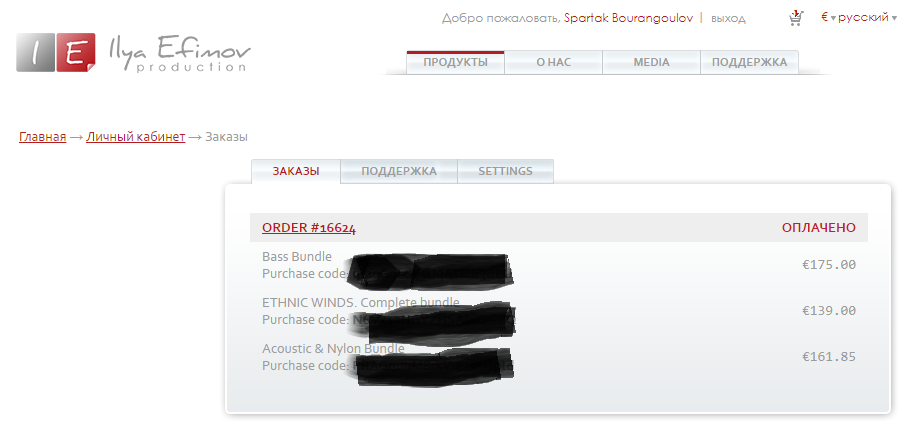Open the О НАС menu
Screen dimensions: 913x437
553,62
